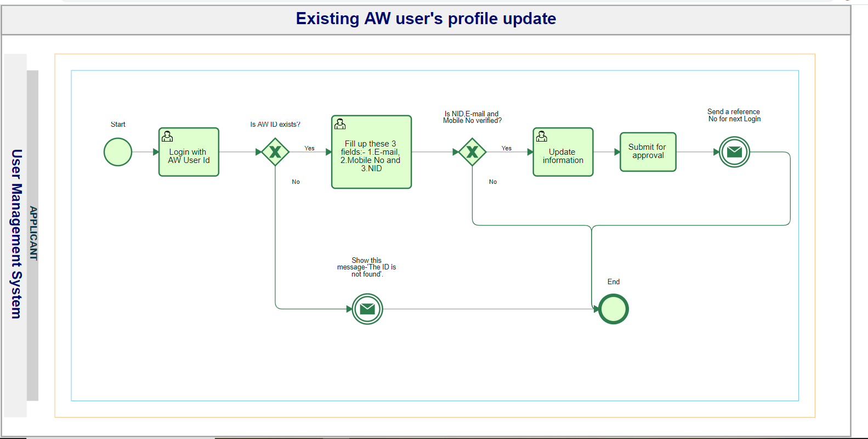
Task: Click 'No' label below AW ID gateway
Action: 296,182
